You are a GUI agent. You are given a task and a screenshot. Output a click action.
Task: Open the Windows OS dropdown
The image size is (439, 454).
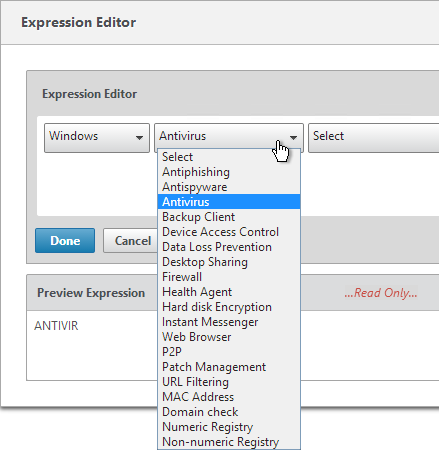[97, 138]
